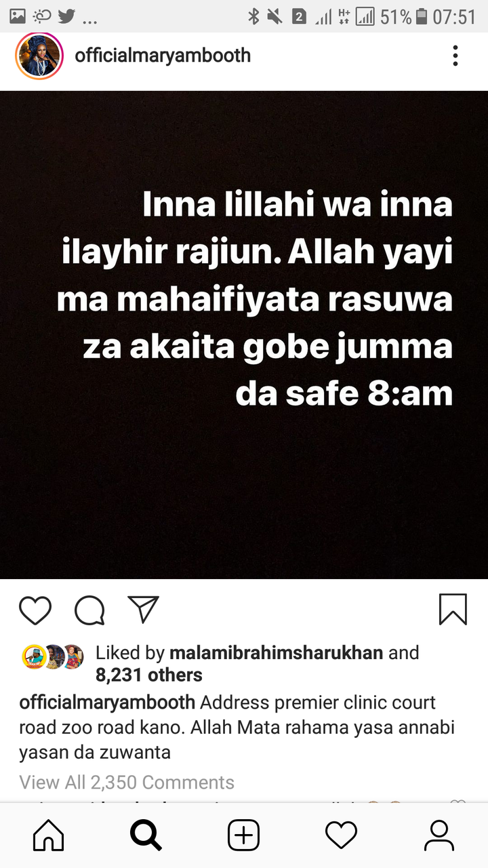Image resolution: width=488 pixels, height=868 pixels.
Task: Open officialmaryambooth profile picture story
Action: click(x=39, y=56)
